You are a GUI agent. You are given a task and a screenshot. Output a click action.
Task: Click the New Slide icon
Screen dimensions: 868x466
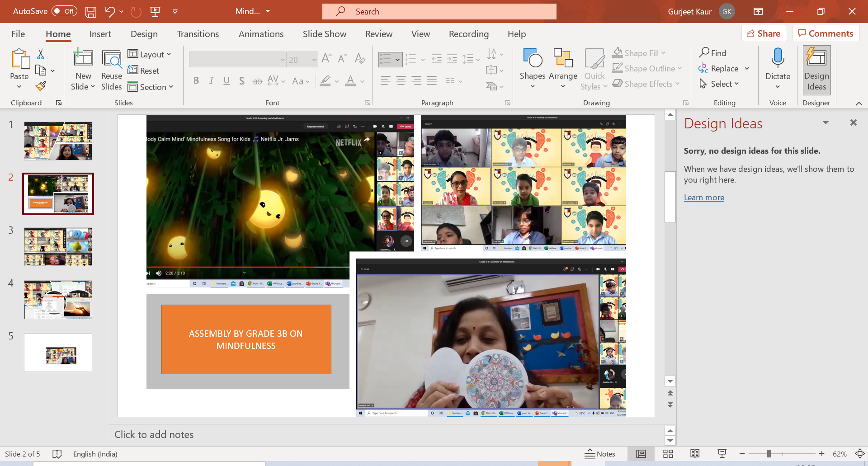(x=83, y=58)
